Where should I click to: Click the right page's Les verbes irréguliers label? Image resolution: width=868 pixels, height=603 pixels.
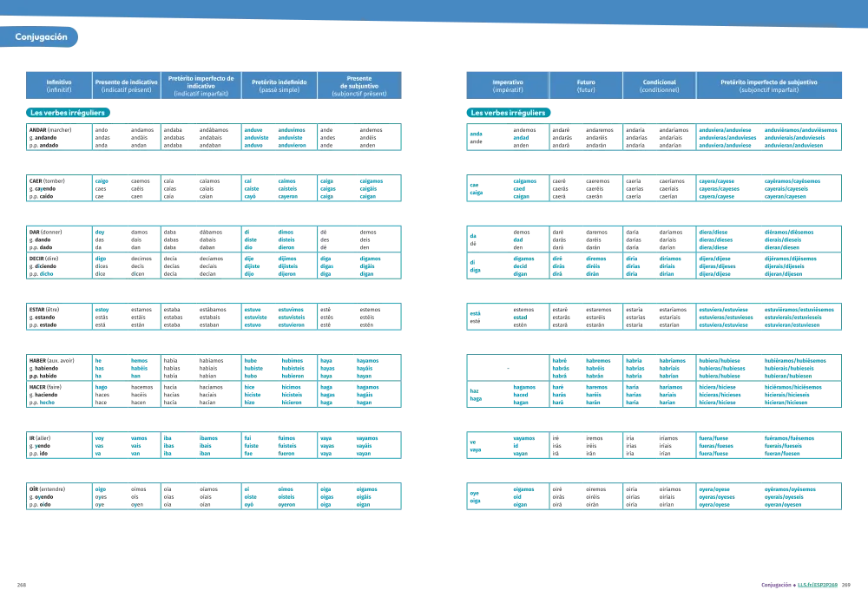coord(508,113)
